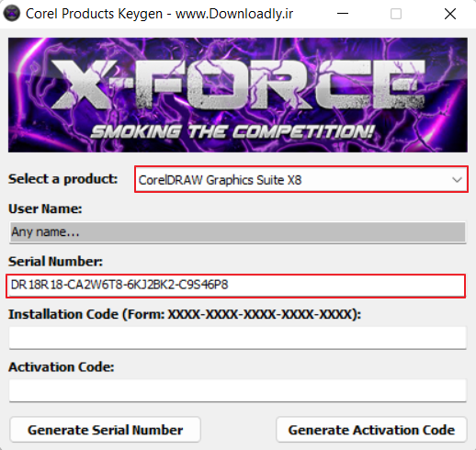Click the 'Serial Number:' label
Image resolution: width=476 pixels, height=450 pixels.
point(55,262)
